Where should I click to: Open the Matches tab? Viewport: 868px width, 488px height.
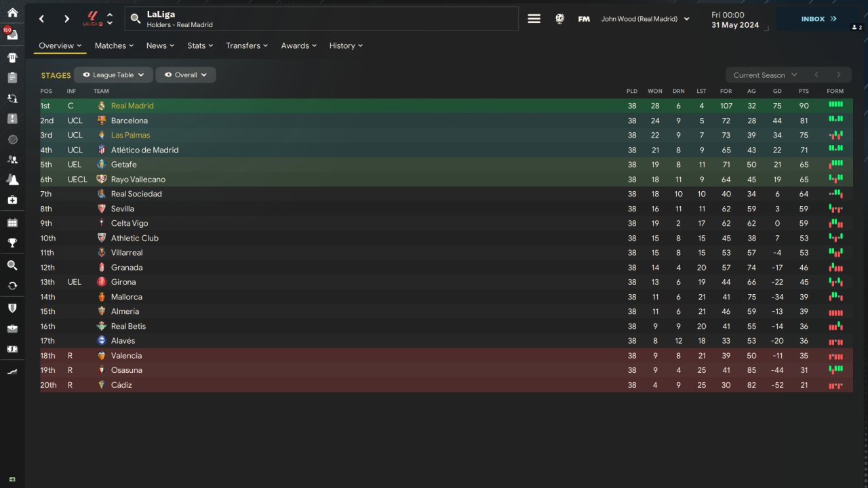[115, 45]
